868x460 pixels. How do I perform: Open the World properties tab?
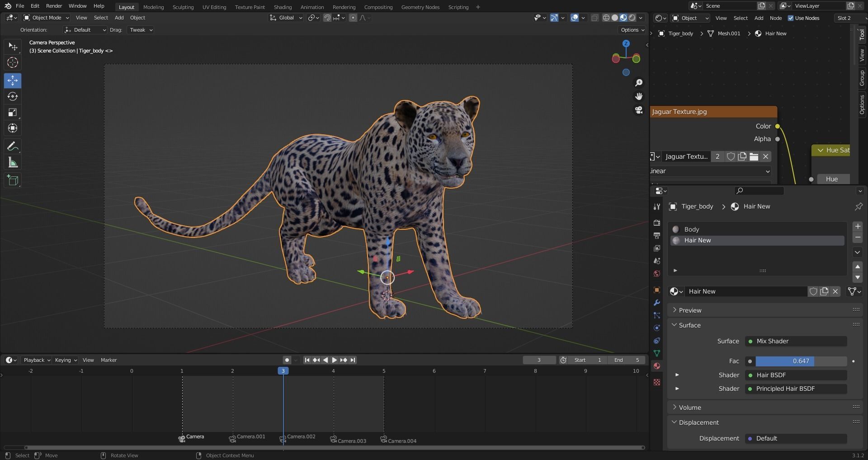click(657, 274)
